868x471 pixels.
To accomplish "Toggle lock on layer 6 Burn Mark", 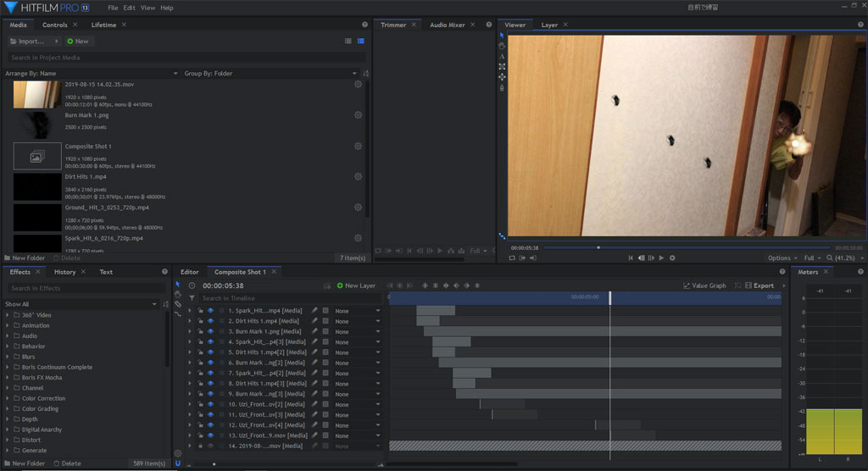I will [x=200, y=363].
